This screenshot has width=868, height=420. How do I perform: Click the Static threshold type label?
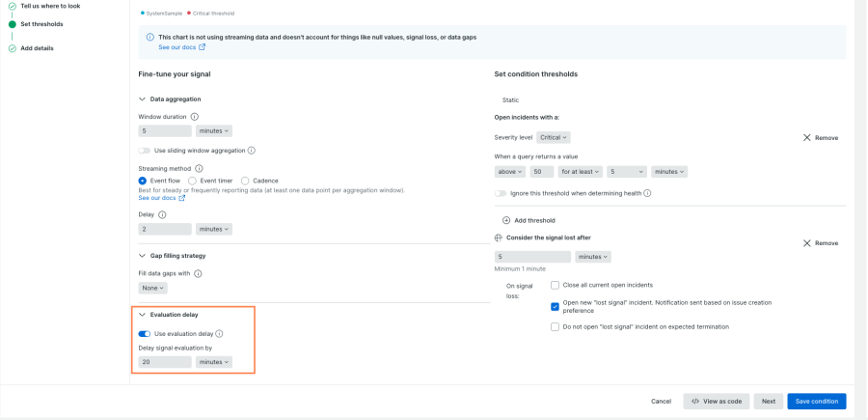510,100
